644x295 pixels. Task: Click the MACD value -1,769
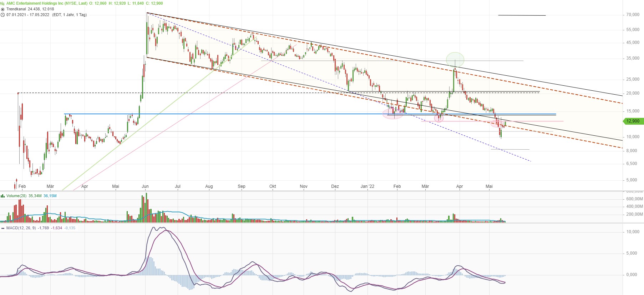[x=44, y=228]
